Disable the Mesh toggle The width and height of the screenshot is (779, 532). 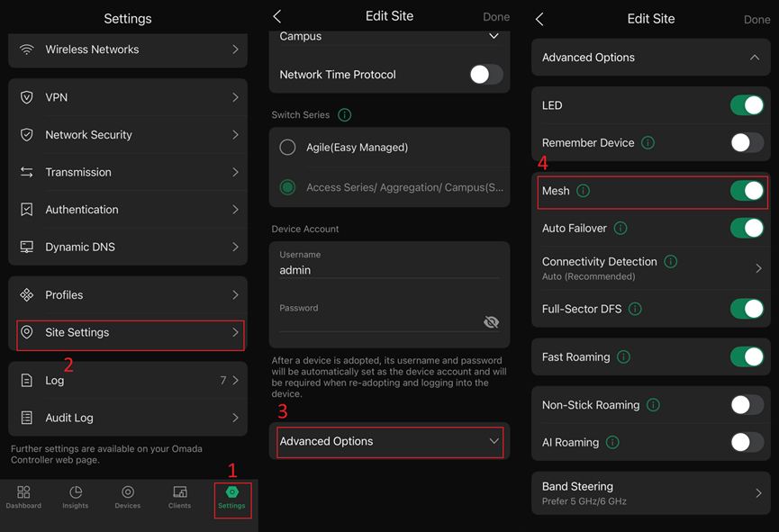(x=746, y=191)
